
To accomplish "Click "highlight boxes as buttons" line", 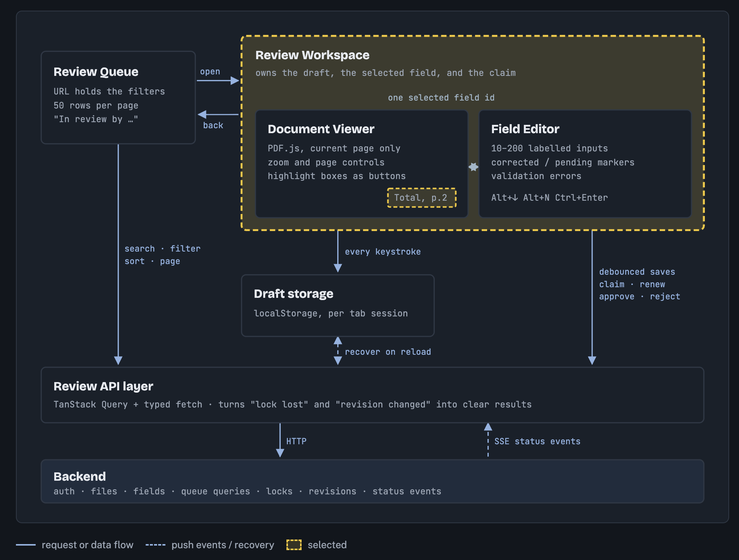I will click(337, 176).
